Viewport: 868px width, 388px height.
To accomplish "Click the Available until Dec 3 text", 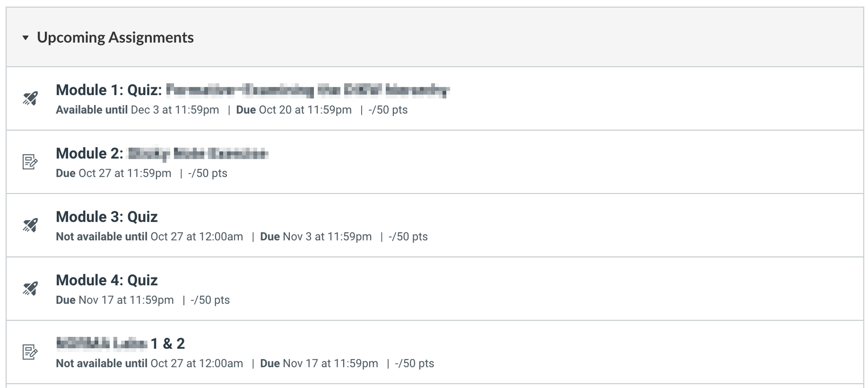I will point(137,110).
